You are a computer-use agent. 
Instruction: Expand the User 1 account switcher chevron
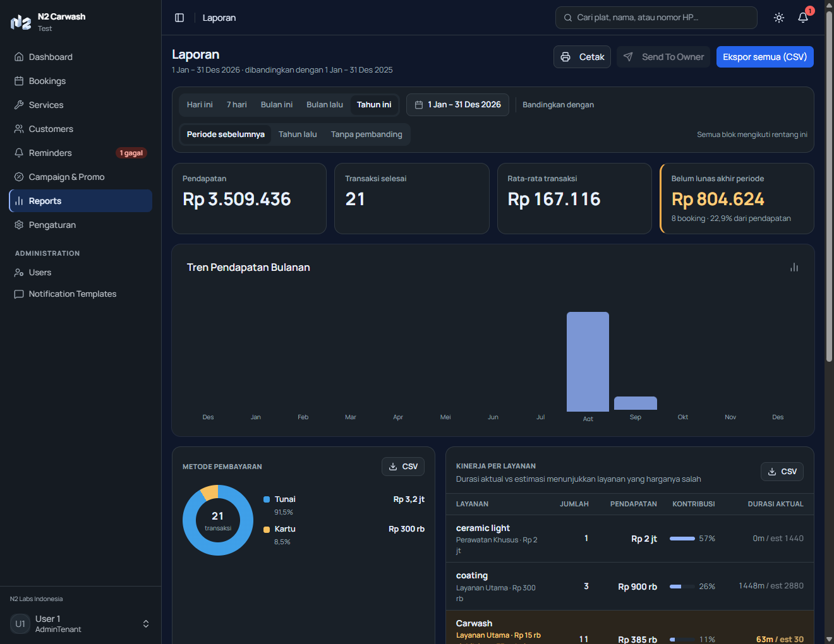pyautogui.click(x=146, y=624)
